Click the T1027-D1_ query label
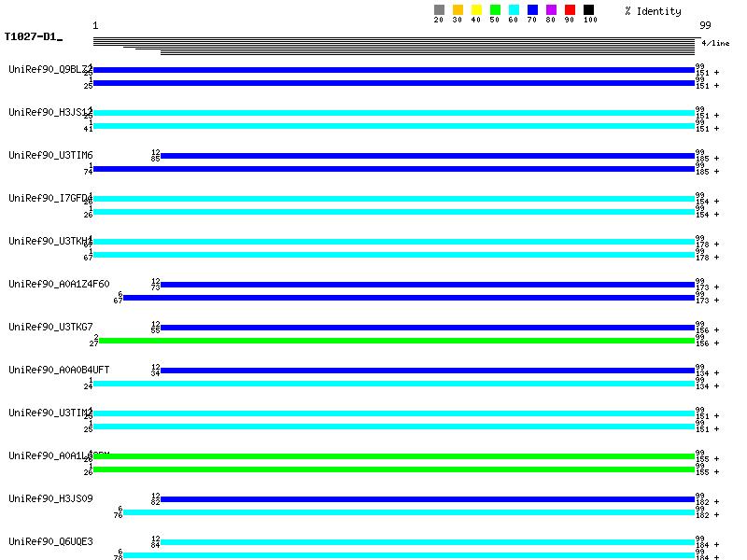 click(x=33, y=37)
